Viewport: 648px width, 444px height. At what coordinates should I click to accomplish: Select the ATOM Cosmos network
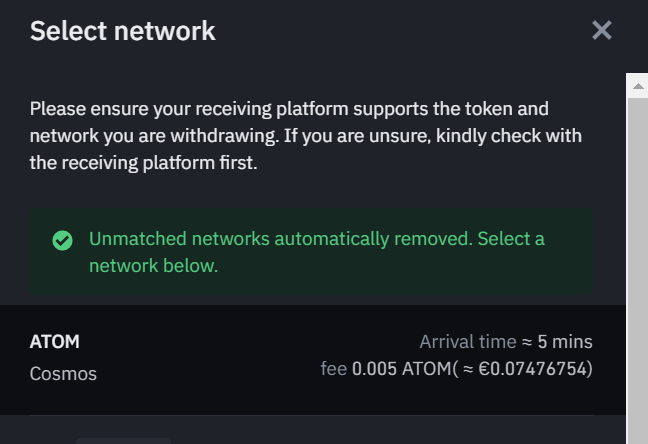tap(310, 358)
